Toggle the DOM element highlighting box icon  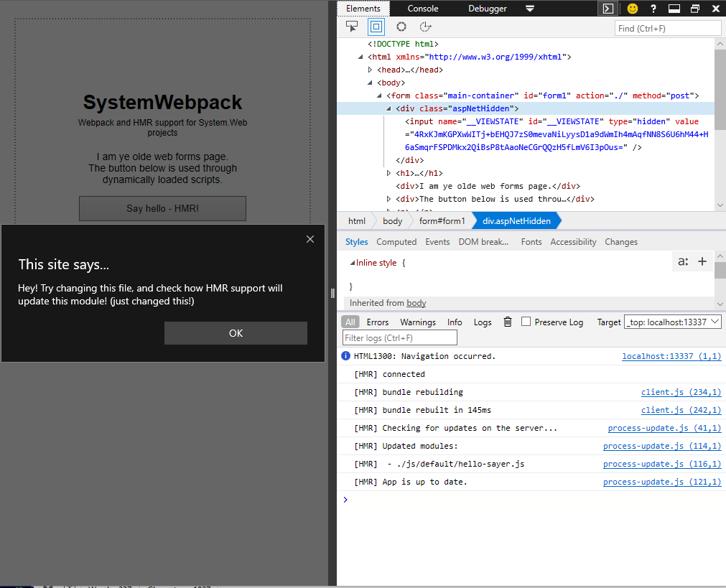pos(376,27)
